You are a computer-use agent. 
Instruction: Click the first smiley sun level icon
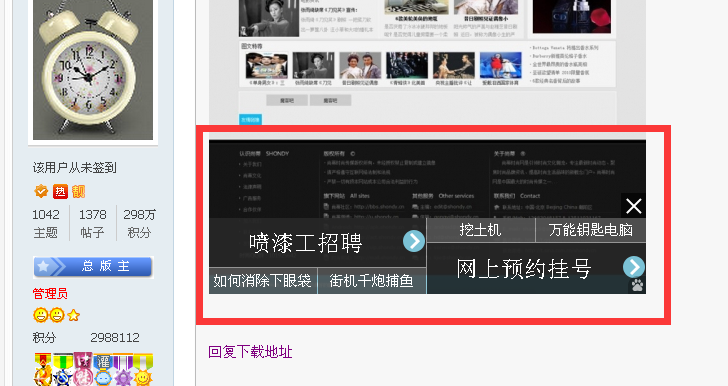pos(41,315)
